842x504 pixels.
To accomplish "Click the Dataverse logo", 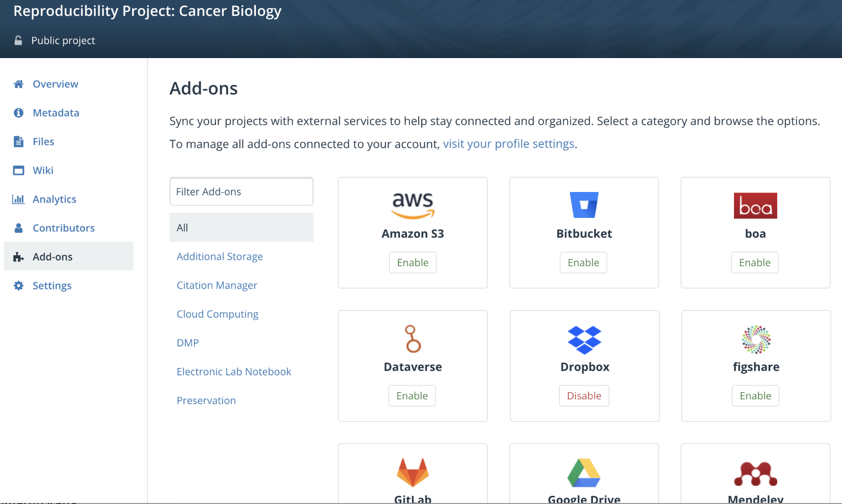I will click(x=413, y=339).
